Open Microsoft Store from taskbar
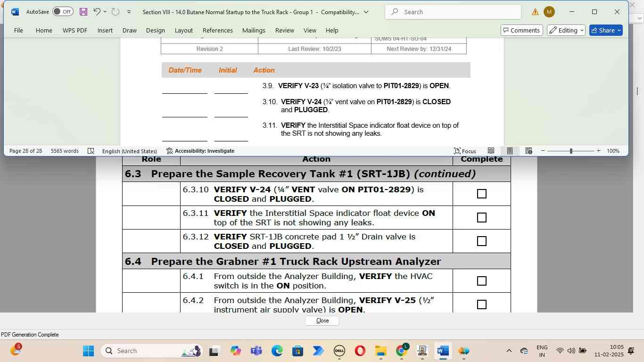 pyautogui.click(x=297, y=351)
